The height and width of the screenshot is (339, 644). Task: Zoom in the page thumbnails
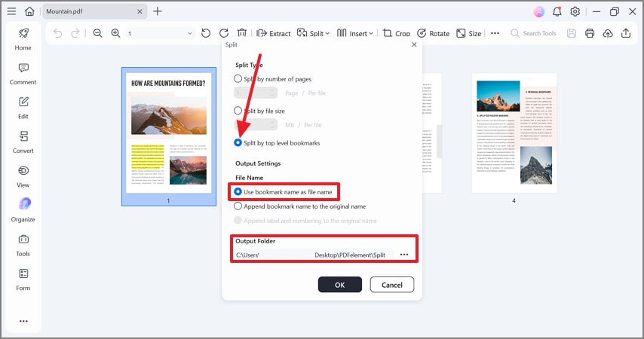pos(116,33)
